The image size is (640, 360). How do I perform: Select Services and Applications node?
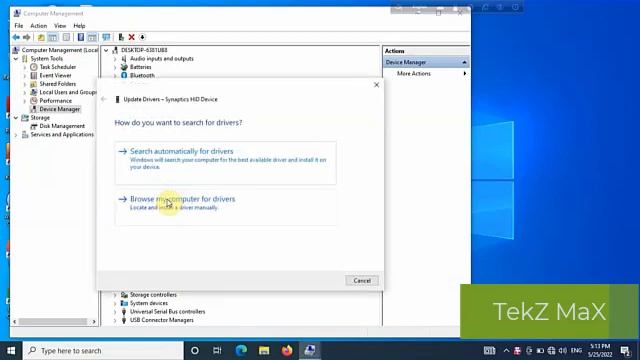[62, 135]
